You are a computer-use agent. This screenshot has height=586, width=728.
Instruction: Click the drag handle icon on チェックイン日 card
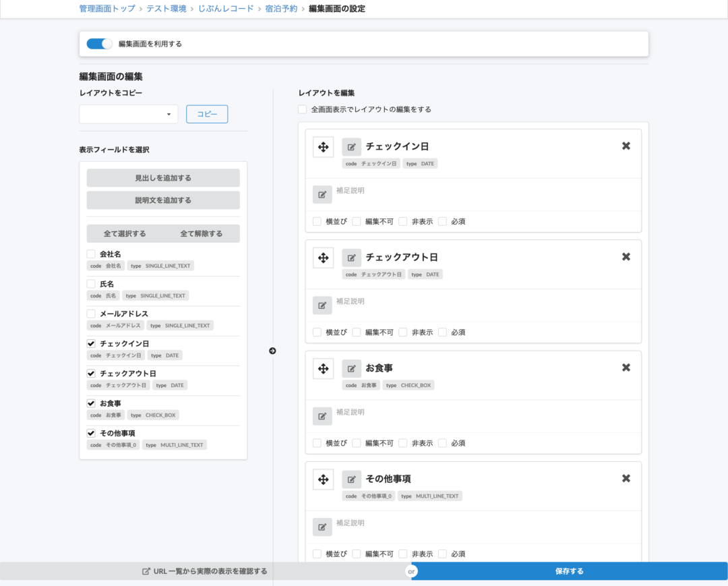[x=323, y=146]
